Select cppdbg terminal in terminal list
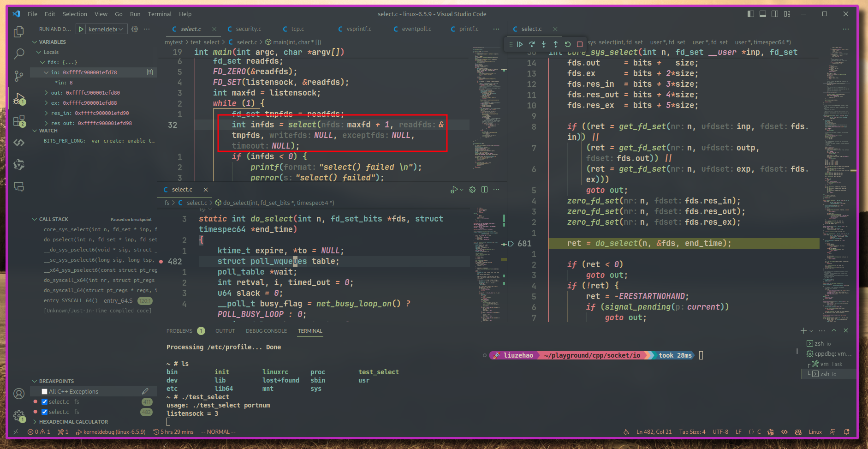The image size is (868, 449). click(829, 354)
